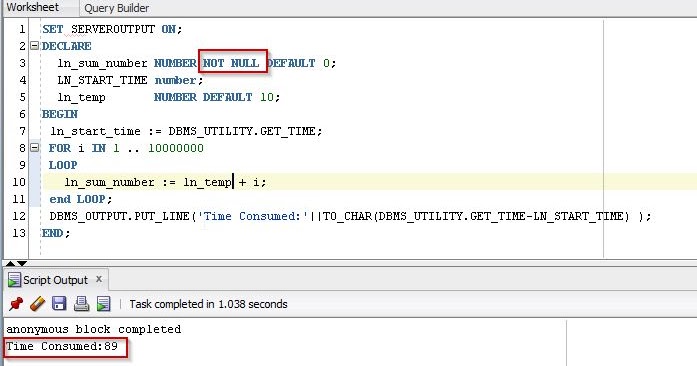Click the LOOP keyword on line 9
This screenshot has height=366, width=697.
click(63, 165)
